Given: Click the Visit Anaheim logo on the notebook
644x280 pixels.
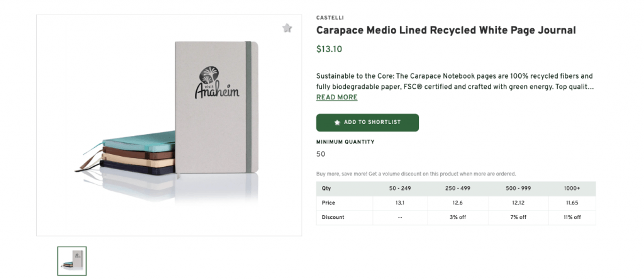Looking at the screenshot, I should click(217, 83).
